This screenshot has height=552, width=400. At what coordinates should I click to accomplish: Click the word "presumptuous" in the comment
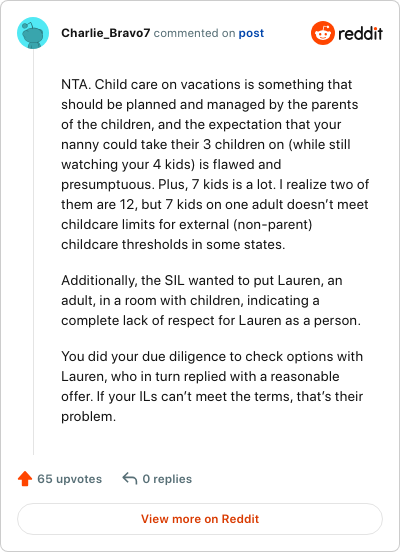107,184
